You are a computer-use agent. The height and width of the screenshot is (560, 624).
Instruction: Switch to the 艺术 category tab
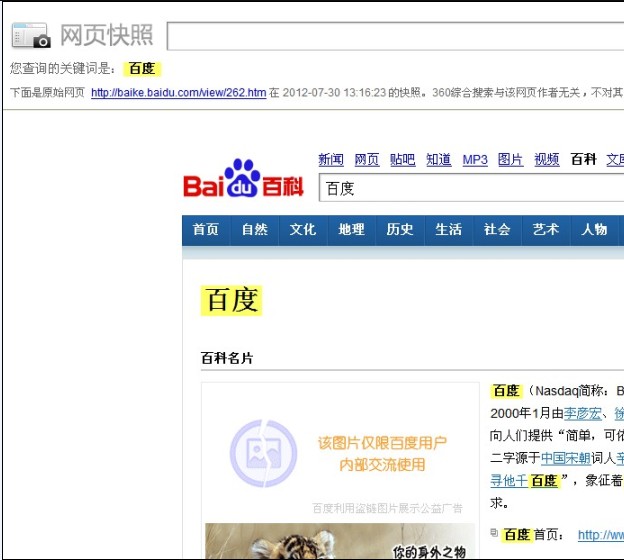pyautogui.click(x=546, y=230)
